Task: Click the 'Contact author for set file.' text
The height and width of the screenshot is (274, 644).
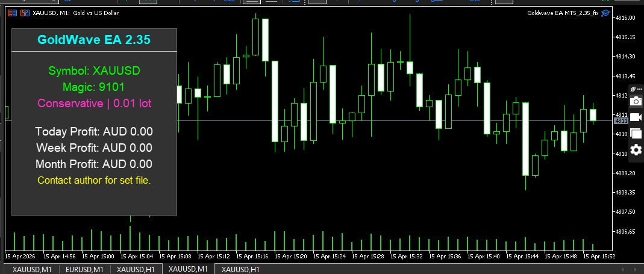Action: 94,180
